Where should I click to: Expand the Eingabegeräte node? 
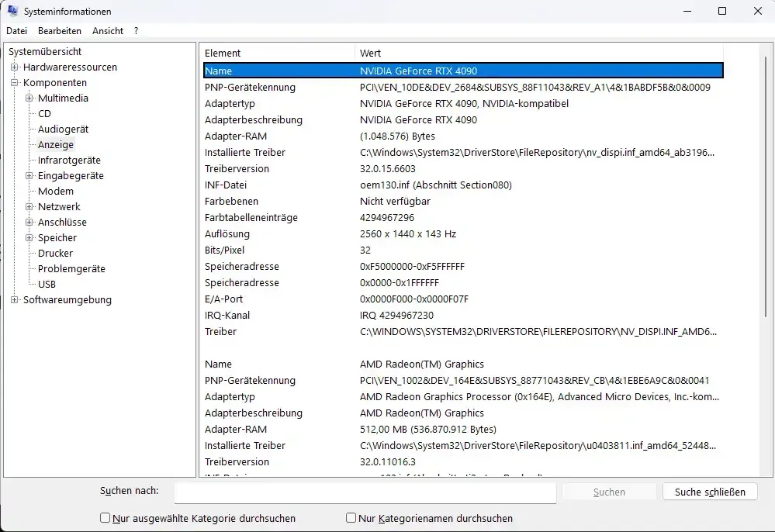coord(29,176)
